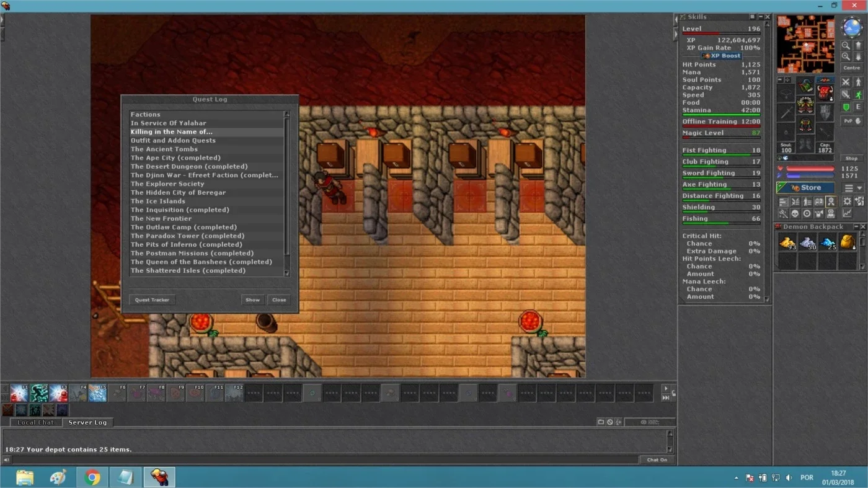Zoom out the minimap
The width and height of the screenshot is (868, 488).
(x=846, y=45)
